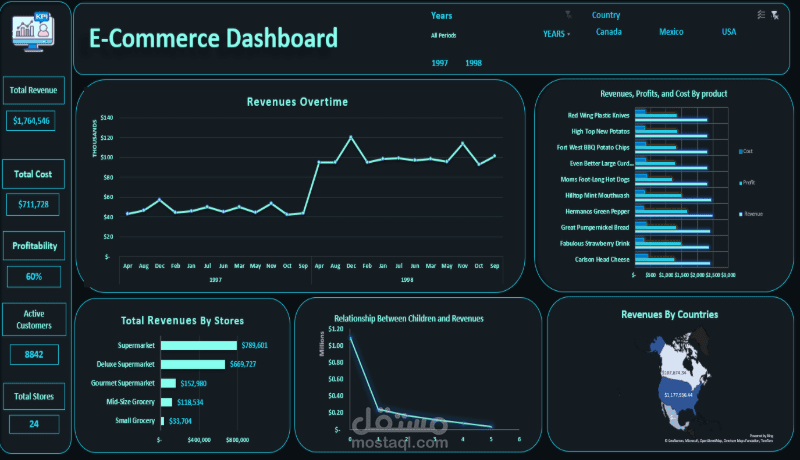Click the USA region on the map
Viewport: 800px width, 460px height.
[x=678, y=395]
